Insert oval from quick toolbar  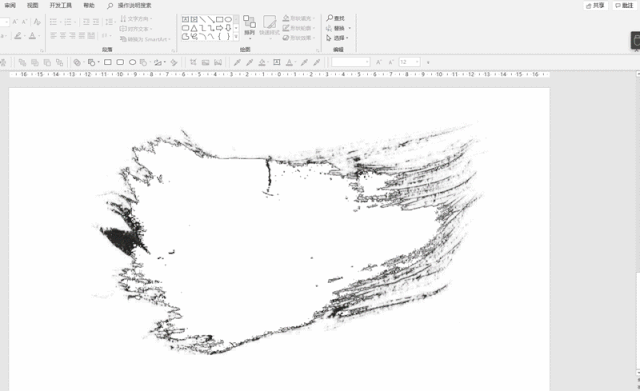click(132, 62)
